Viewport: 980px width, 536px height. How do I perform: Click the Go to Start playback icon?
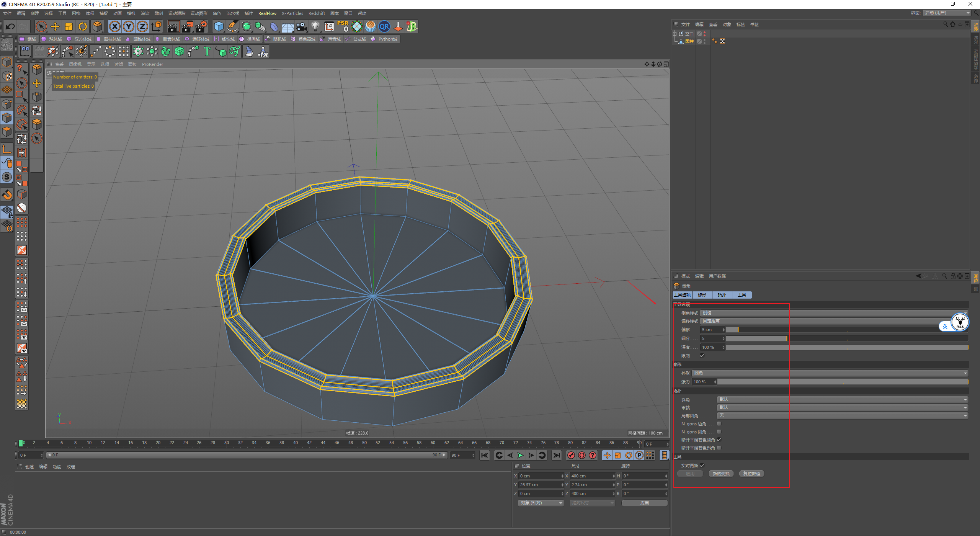(485, 455)
